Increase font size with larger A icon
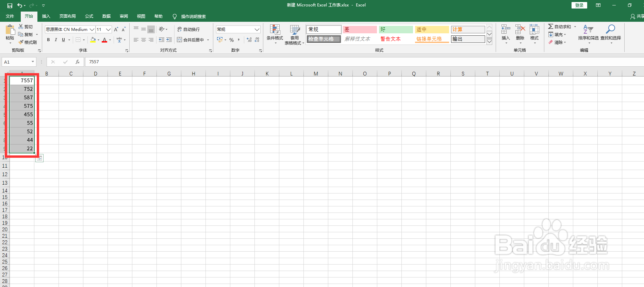 pos(116,30)
